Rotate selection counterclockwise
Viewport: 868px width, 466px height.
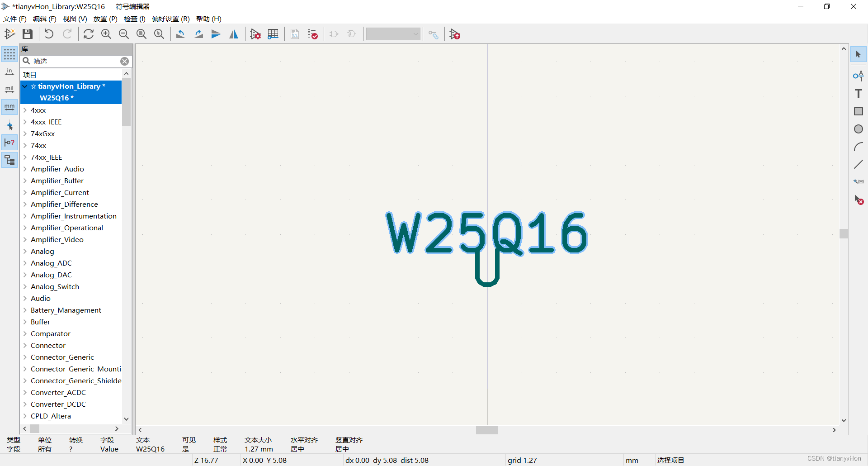(180, 34)
